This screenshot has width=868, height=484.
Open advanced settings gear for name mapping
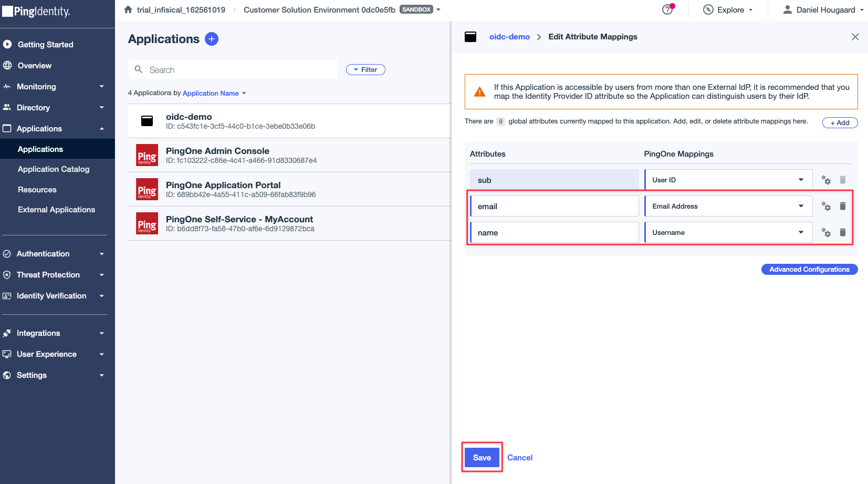tap(826, 232)
